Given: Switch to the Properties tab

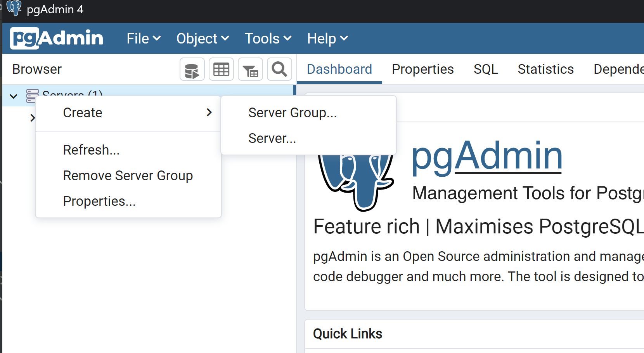Looking at the screenshot, I should (423, 69).
